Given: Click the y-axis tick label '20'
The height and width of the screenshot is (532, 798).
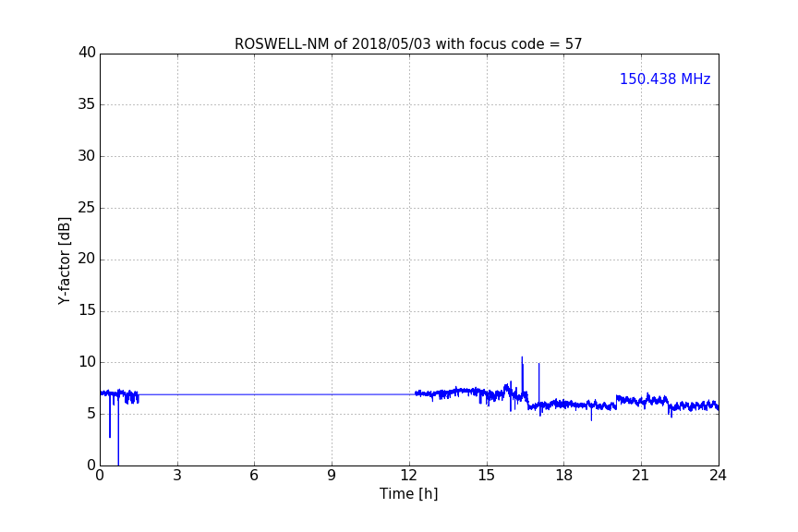Looking at the screenshot, I should (x=87, y=259).
